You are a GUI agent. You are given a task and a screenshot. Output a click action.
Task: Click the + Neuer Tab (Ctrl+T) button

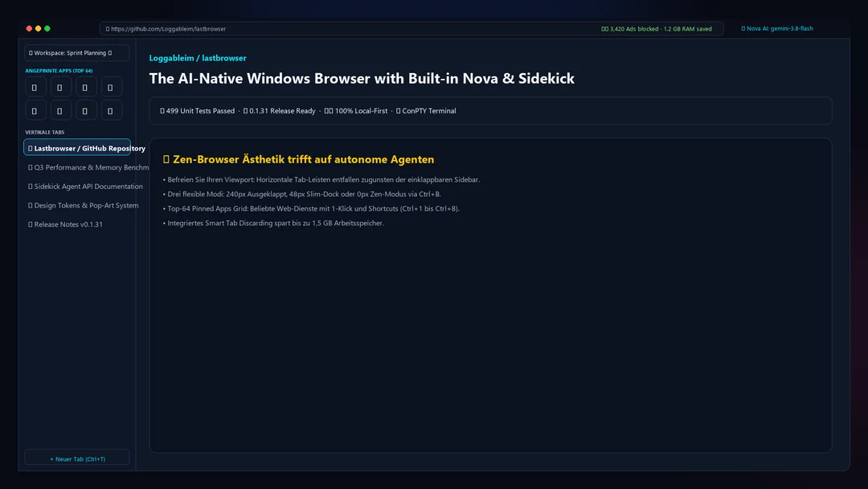(x=77, y=458)
